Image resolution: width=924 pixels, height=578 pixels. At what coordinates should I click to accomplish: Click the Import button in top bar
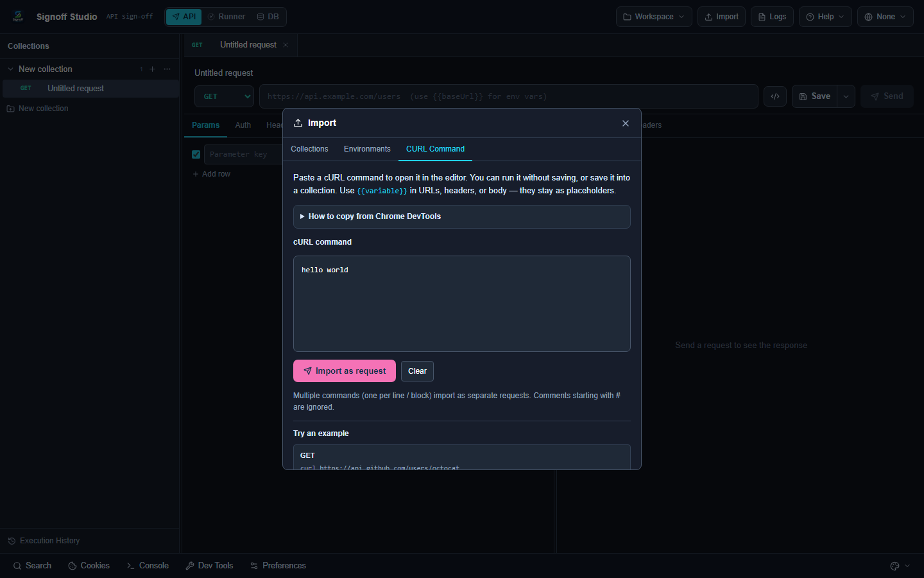(x=721, y=17)
